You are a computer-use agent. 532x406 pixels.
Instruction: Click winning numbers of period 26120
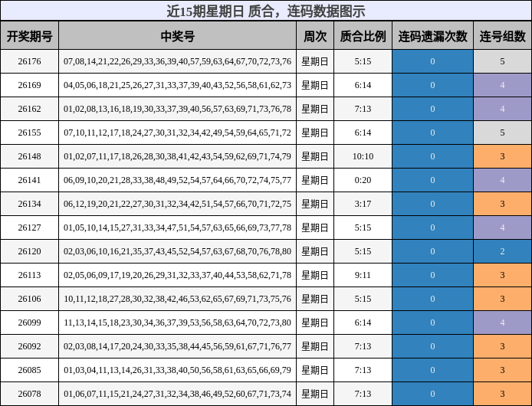pyautogui.click(x=177, y=251)
